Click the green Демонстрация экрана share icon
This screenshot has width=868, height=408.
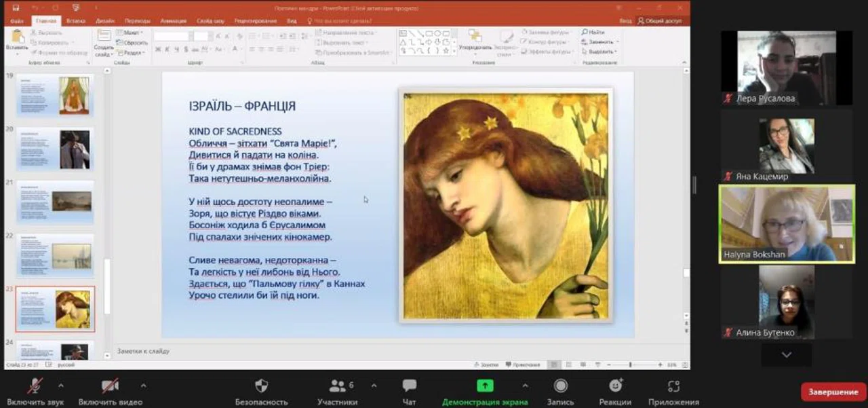(485, 386)
